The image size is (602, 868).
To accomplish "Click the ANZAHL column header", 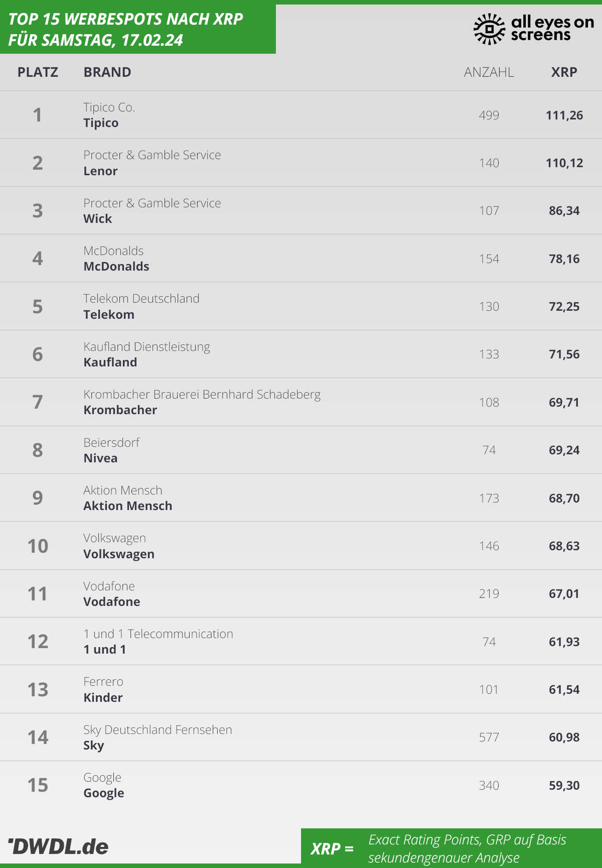I will 489,72.
